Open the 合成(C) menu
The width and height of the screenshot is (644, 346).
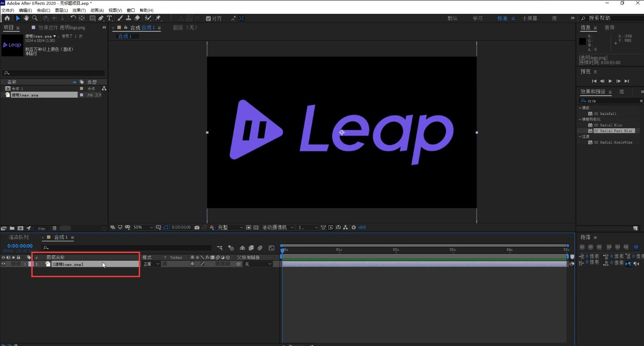(x=43, y=10)
